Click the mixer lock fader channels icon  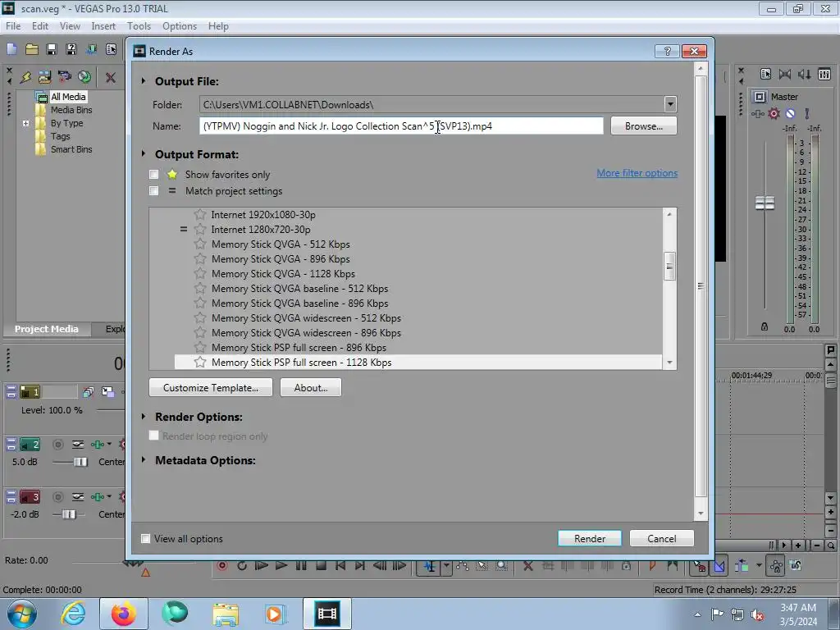[765, 326]
